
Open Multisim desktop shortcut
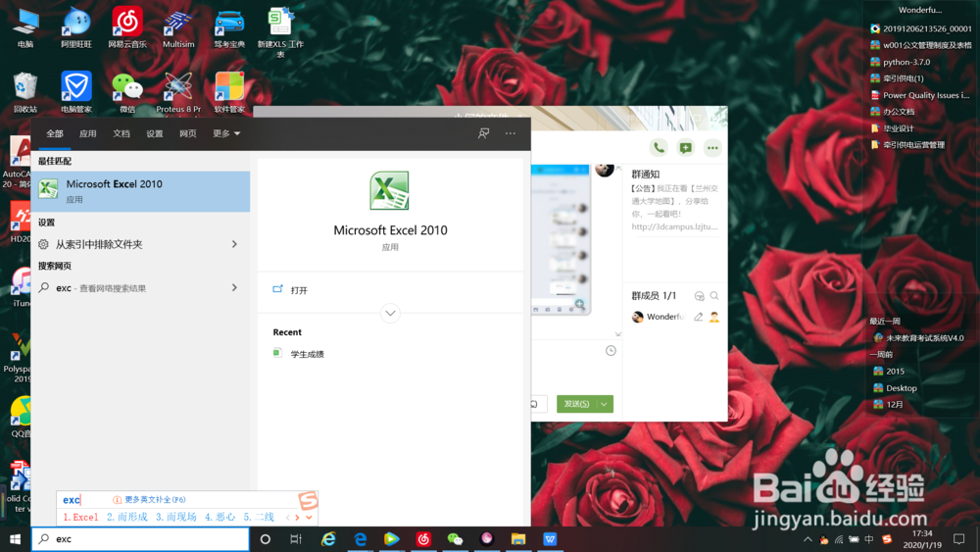coord(178,27)
